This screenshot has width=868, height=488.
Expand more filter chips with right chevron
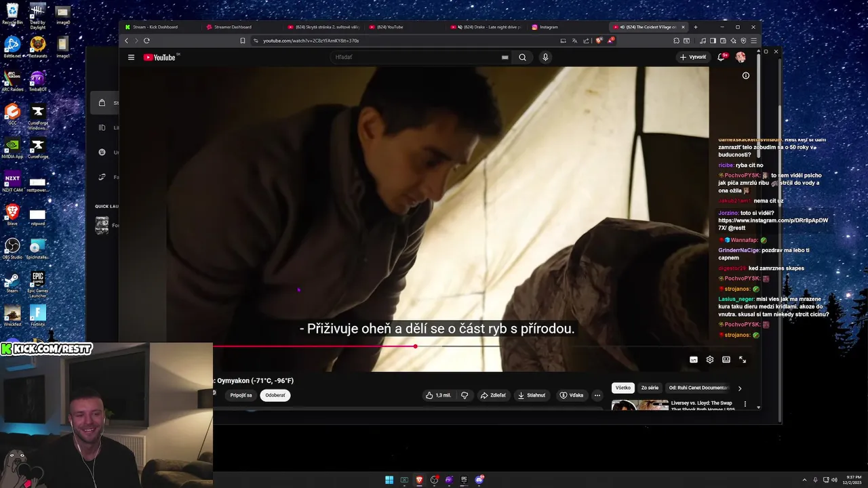pyautogui.click(x=740, y=388)
